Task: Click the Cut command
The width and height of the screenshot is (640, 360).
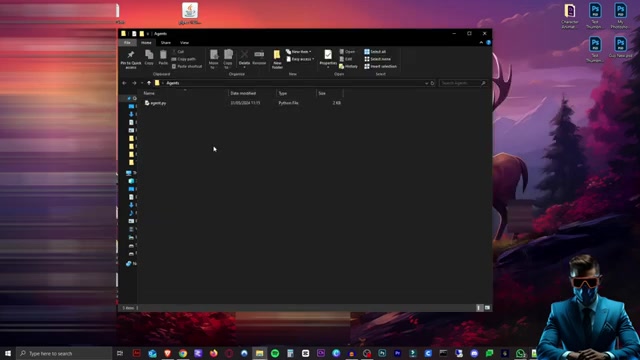Action: point(178,52)
